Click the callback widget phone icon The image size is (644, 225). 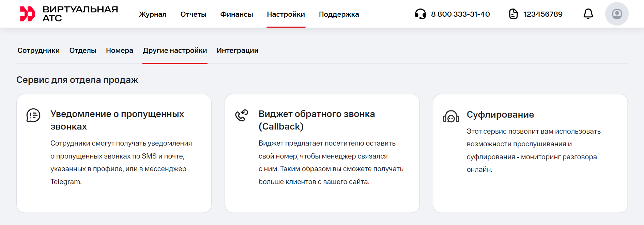click(x=242, y=115)
